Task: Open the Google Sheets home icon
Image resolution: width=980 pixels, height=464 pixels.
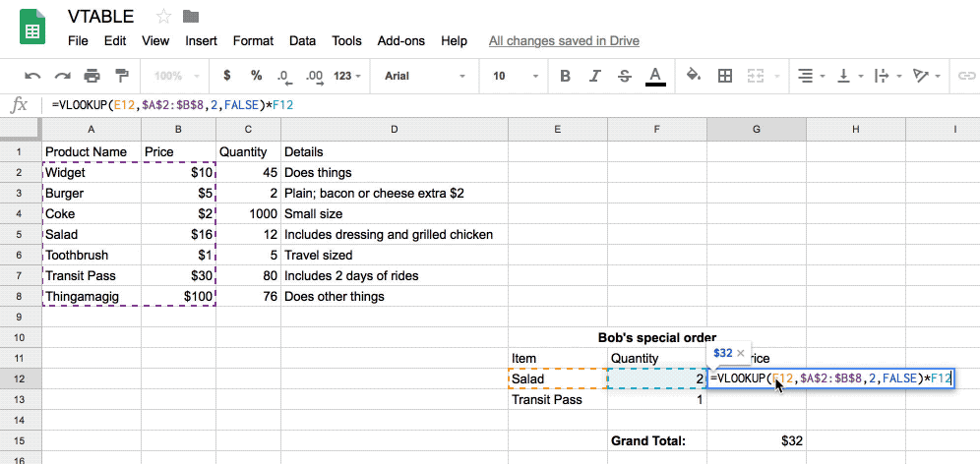Action: [31, 27]
